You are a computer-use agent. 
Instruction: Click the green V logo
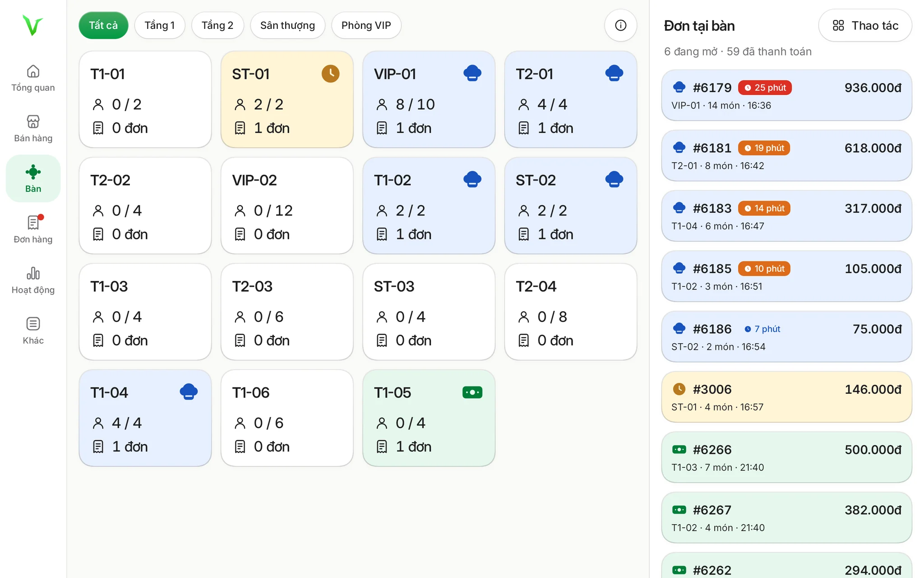pos(32,25)
